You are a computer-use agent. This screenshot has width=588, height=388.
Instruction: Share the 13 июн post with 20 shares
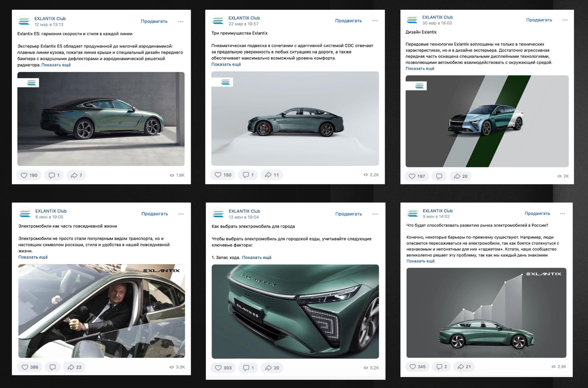pos(272,368)
